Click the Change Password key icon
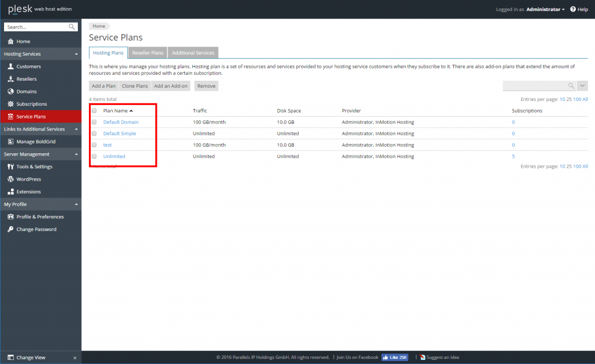The image size is (595, 364). [10, 229]
